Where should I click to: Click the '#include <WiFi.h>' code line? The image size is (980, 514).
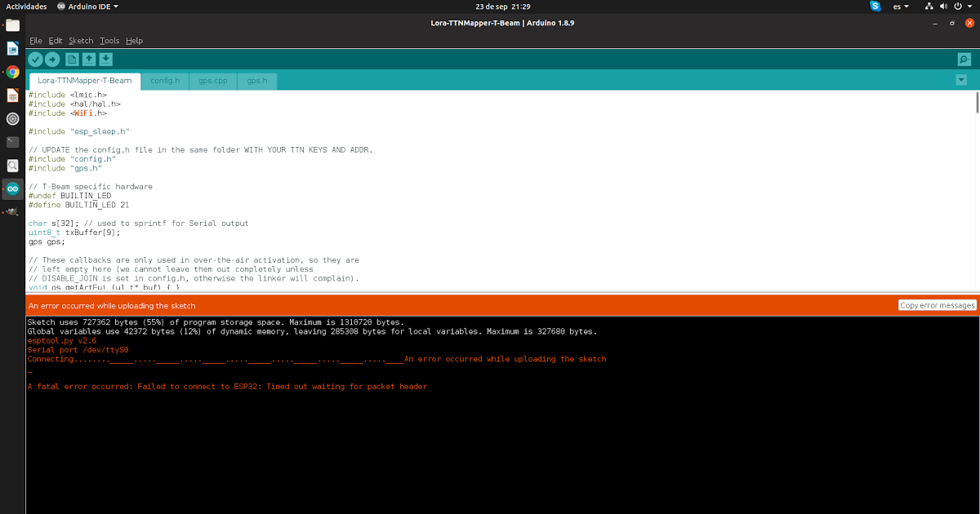68,113
